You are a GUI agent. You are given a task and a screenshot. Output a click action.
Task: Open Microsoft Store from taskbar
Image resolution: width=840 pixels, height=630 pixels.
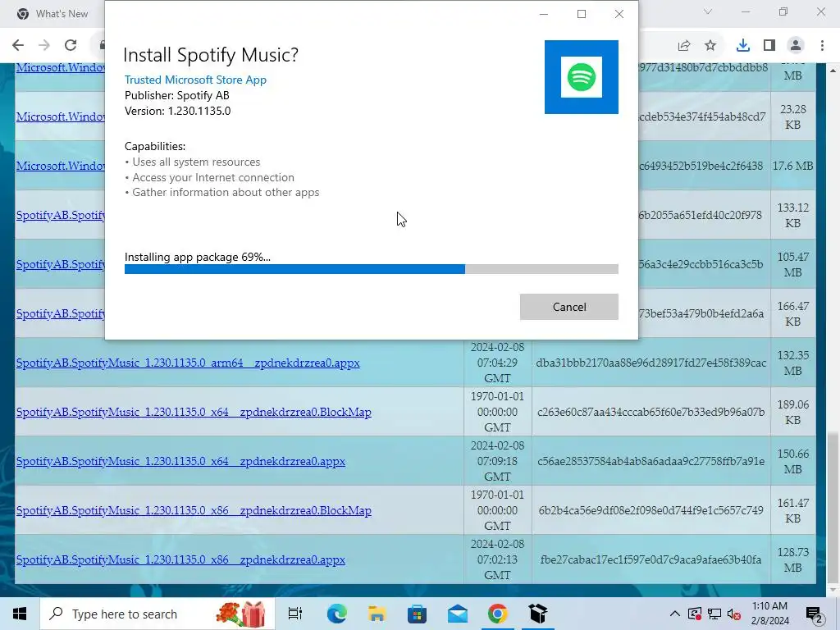(x=417, y=614)
